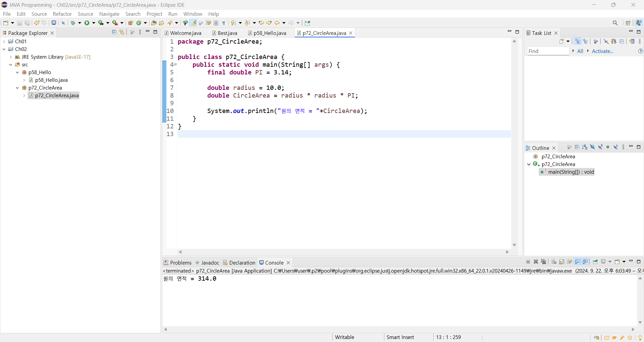This screenshot has width=644, height=342.
Task: Click Collapse All icon in Outline view
Action: click(577, 147)
